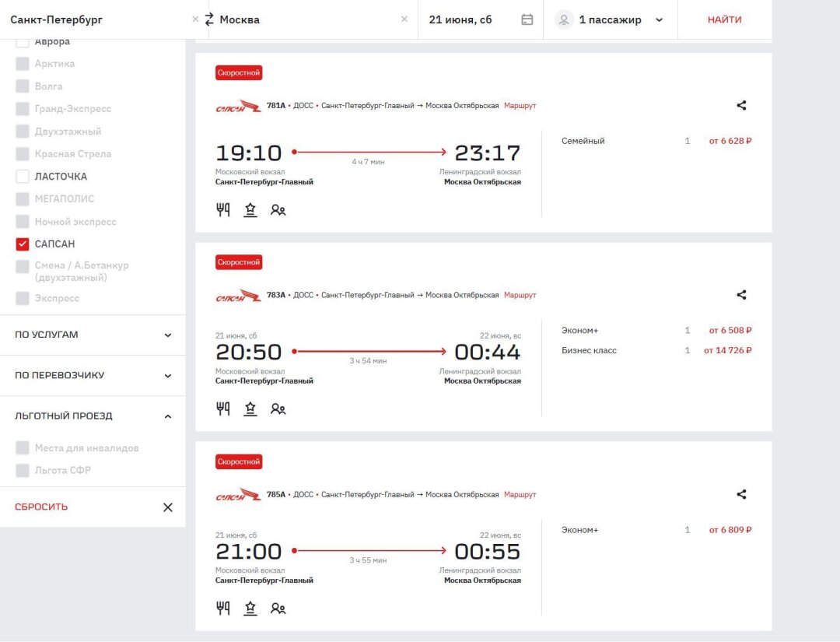This screenshot has height=642, width=840.
Task: Check the Аврора train filter checkbox
Action: [x=23, y=42]
